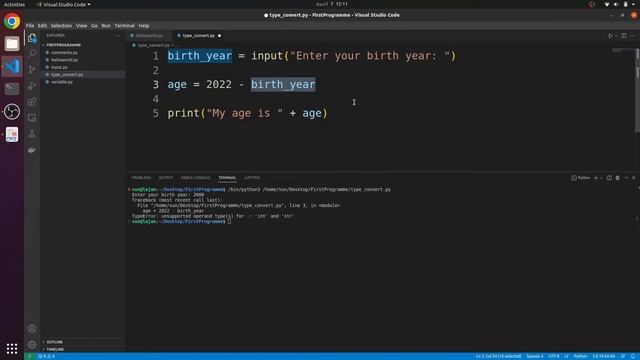Launch Google Chrome from the dock
The image size is (640, 360).
tap(12, 21)
